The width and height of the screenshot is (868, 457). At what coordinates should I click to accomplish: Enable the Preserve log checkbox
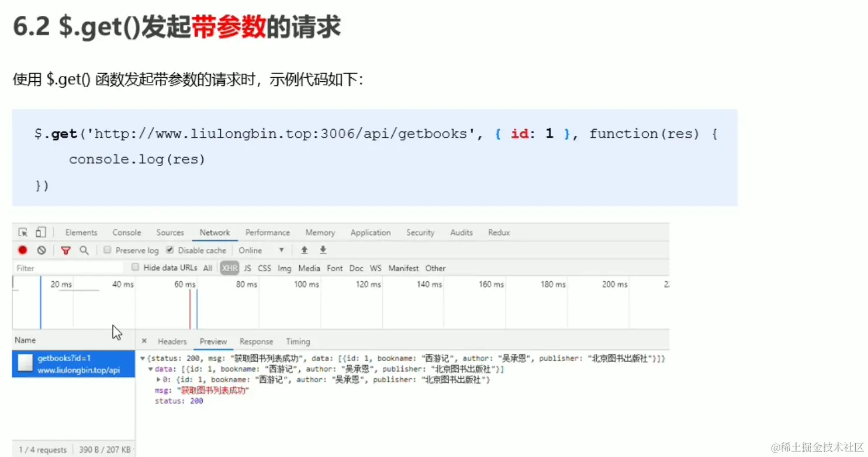(x=108, y=250)
